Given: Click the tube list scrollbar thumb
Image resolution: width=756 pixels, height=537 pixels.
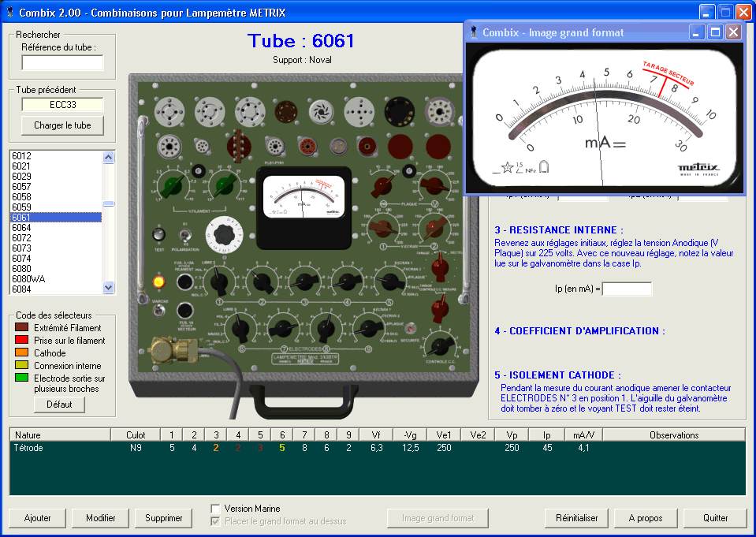Looking at the screenshot, I should (x=109, y=203).
